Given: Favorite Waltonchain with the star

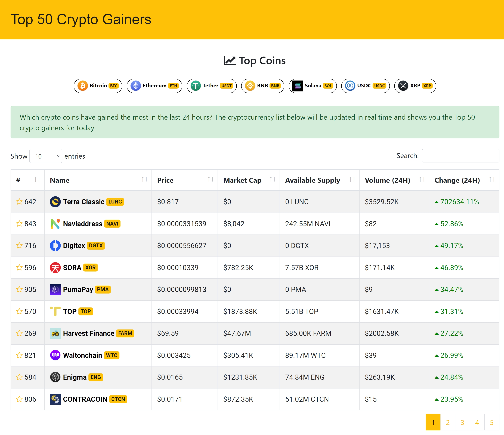Looking at the screenshot, I should [19, 355].
